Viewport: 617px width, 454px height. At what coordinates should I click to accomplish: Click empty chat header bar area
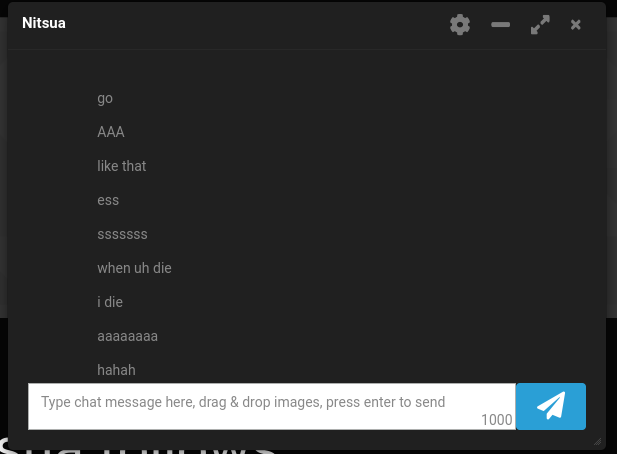pos(256,25)
